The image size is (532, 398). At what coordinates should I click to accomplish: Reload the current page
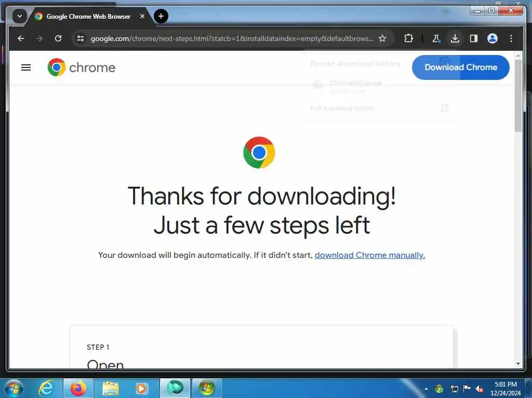click(58, 38)
